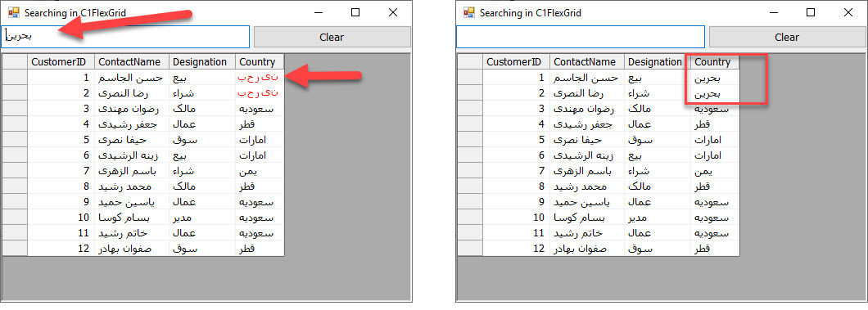Click the Clear button in left window
This screenshot has height=310, width=868.
click(x=332, y=37)
